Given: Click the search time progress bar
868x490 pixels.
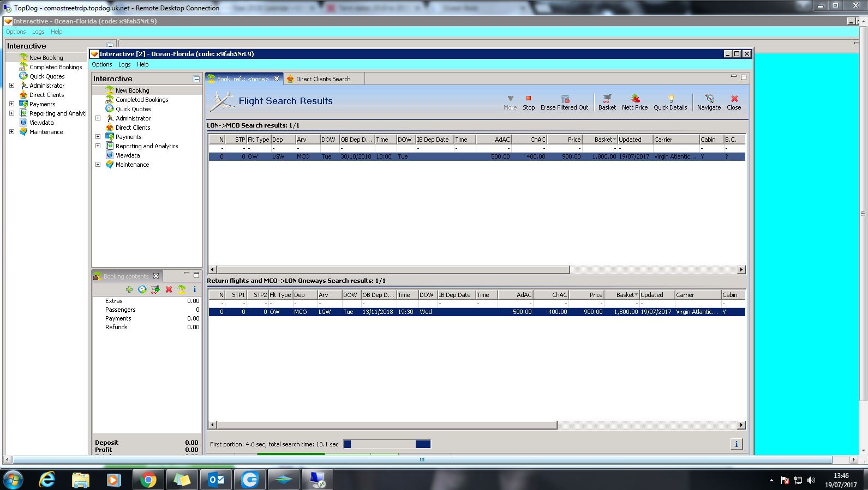Looking at the screenshot, I should point(387,444).
